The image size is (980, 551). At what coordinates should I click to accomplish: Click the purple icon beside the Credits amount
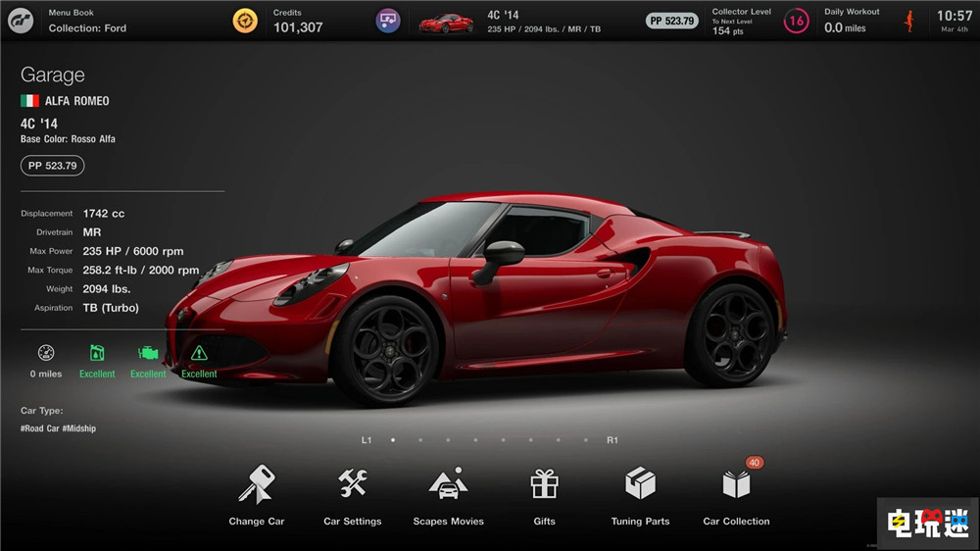pyautogui.click(x=388, y=21)
